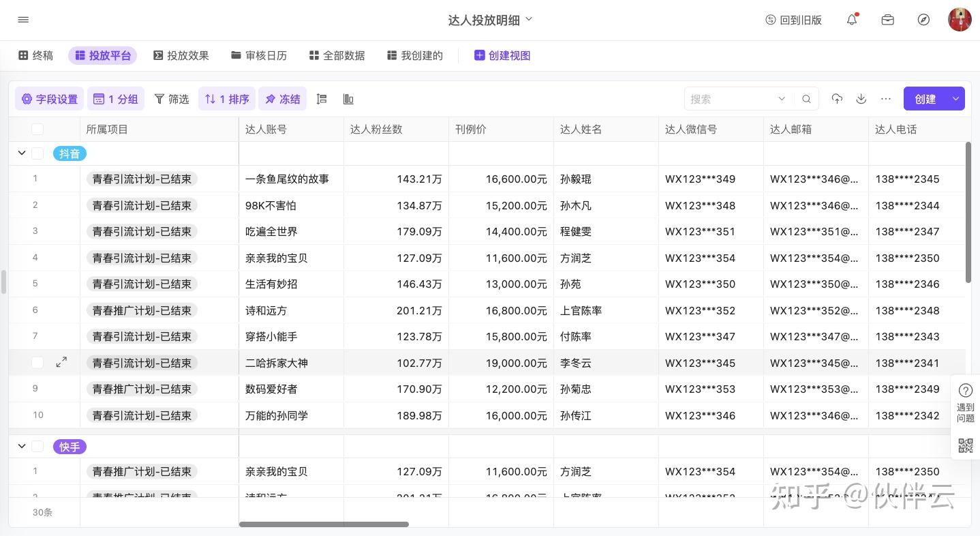Image resolution: width=980 pixels, height=536 pixels.
Task: Expand the 二哈拆家大神 row details
Action: [61, 363]
